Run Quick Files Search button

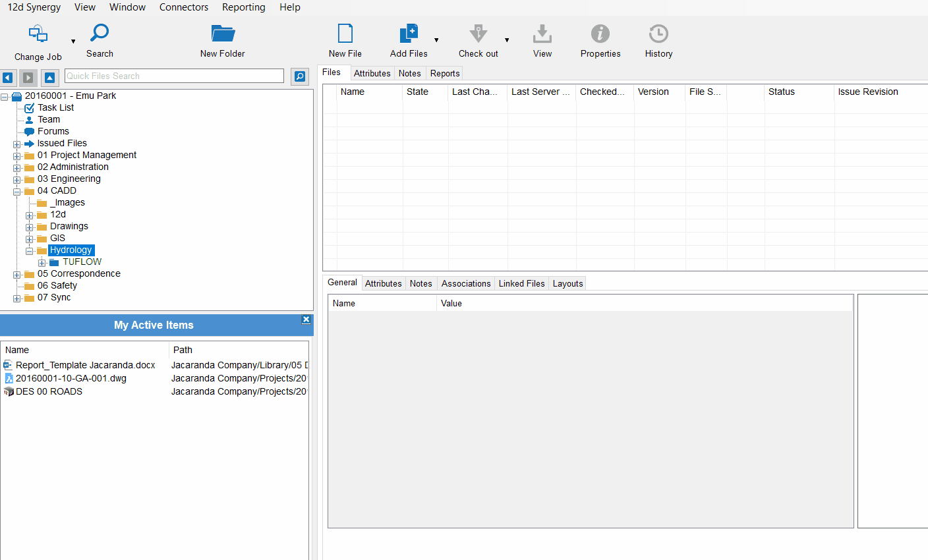300,76
